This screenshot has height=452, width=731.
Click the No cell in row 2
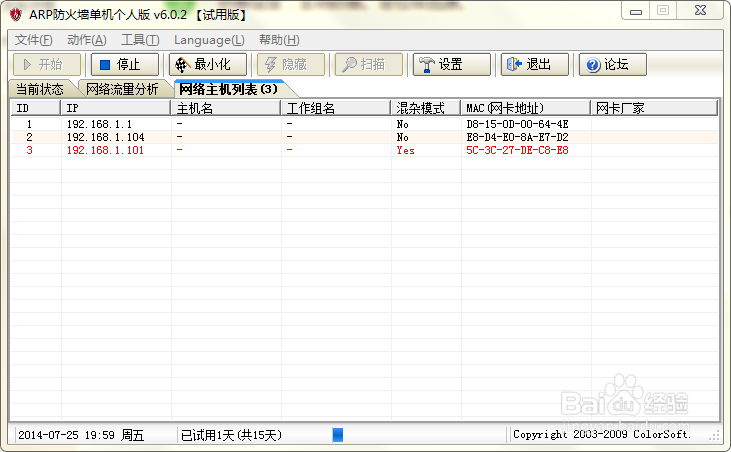click(402, 137)
